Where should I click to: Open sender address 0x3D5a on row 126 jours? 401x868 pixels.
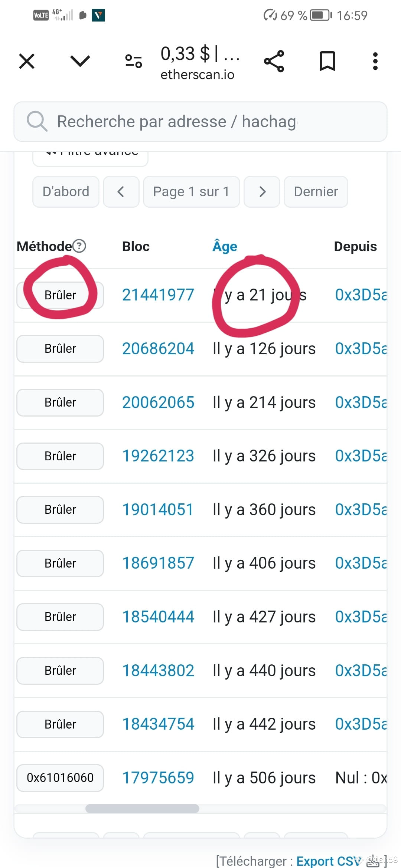point(359,348)
